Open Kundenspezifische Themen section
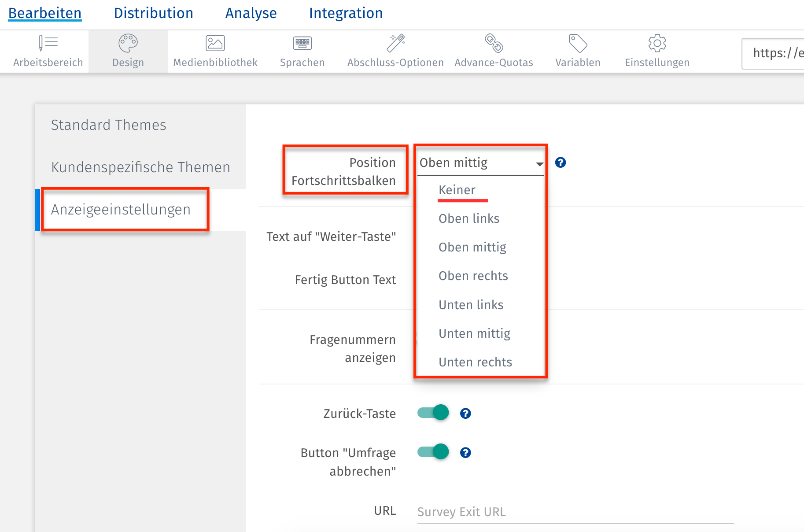This screenshot has height=532, width=804. pyautogui.click(x=140, y=167)
